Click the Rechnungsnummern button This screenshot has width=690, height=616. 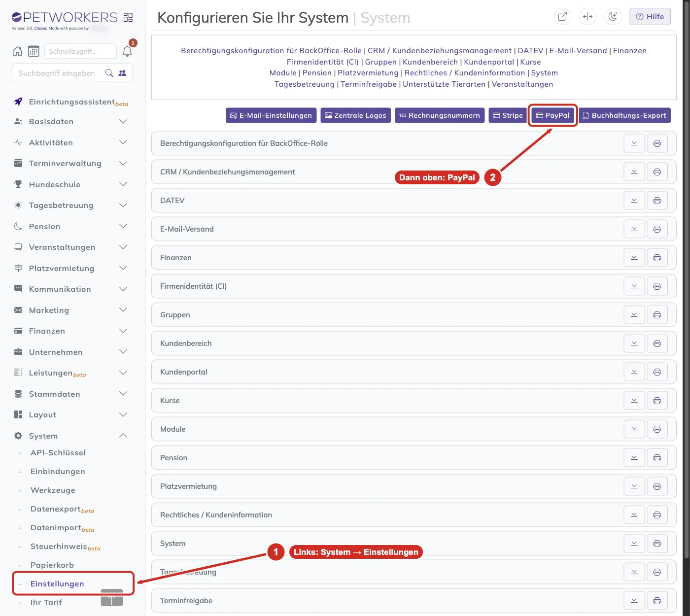440,115
